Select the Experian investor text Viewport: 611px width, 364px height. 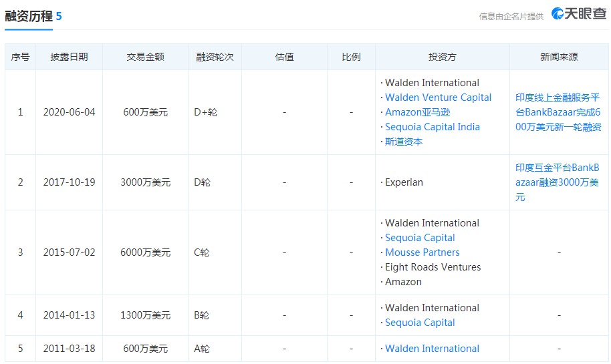click(x=404, y=182)
